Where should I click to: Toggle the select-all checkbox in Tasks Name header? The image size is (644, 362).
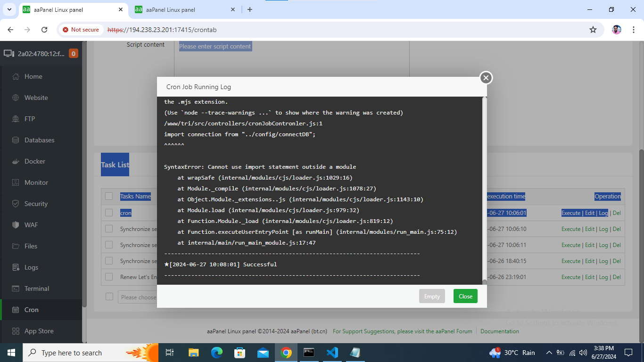pyautogui.click(x=109, y=197)
